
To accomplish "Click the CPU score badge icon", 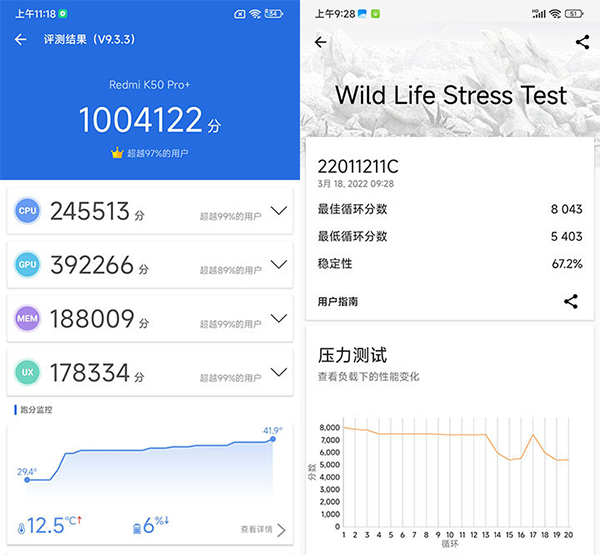I will click(28, 211).
